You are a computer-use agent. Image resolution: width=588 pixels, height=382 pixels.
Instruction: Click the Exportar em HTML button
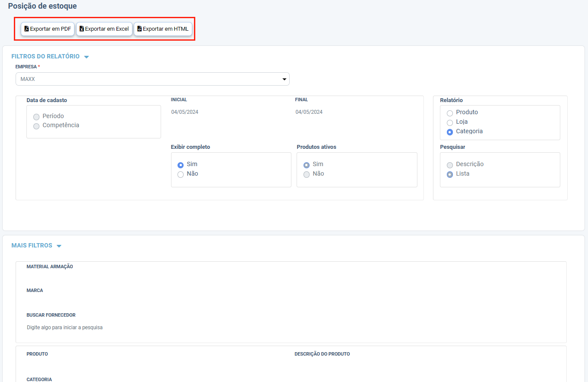point(163,29)
